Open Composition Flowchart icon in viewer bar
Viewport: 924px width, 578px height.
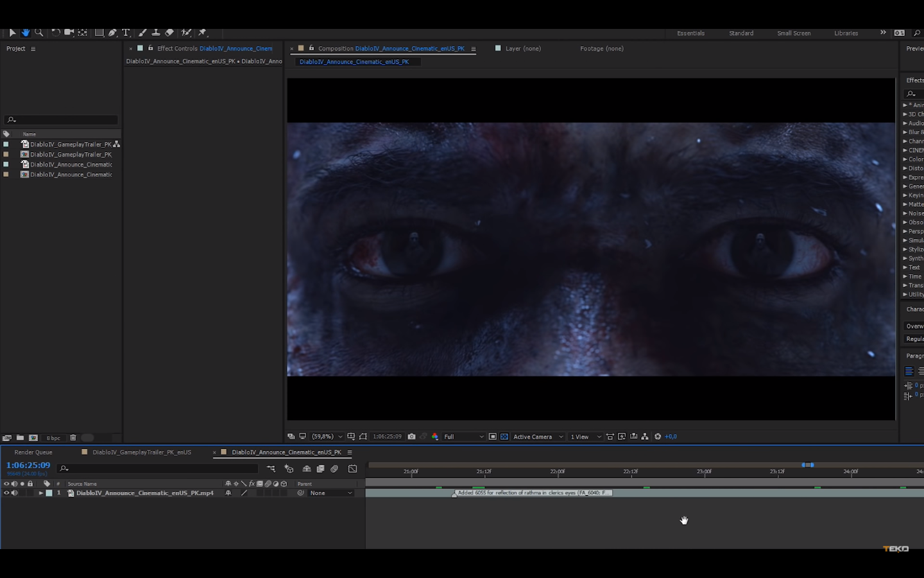tap(645, 437)
